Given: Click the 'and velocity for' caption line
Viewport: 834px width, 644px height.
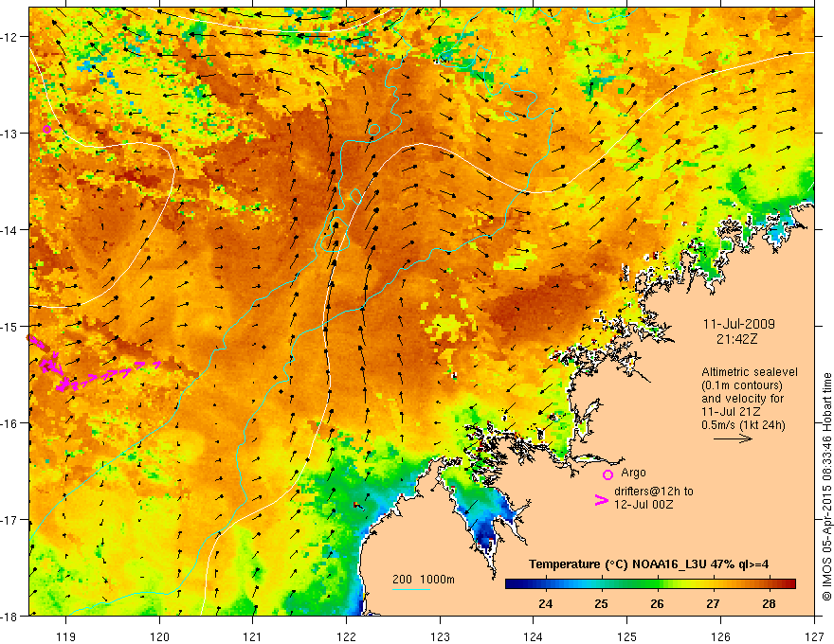Looking at the screenshot, I should 742,399.
